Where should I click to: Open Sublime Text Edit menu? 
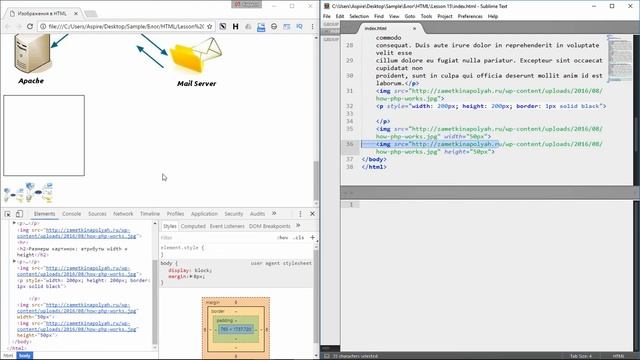click(340, 16)
